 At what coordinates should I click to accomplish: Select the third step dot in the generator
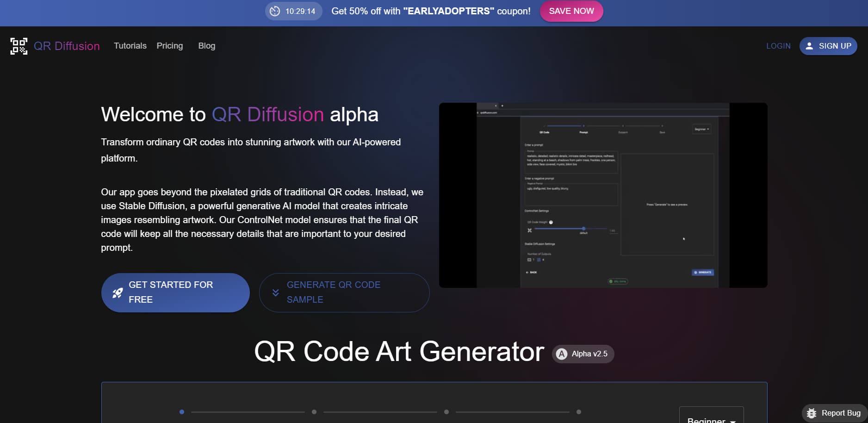pyautogui.click(x=446, y=412)
